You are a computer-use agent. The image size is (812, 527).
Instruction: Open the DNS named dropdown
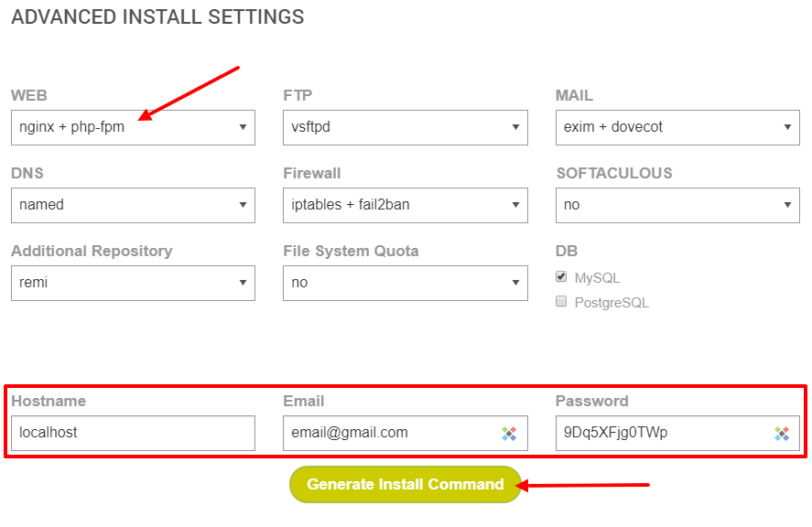click(x=133, y=205)
